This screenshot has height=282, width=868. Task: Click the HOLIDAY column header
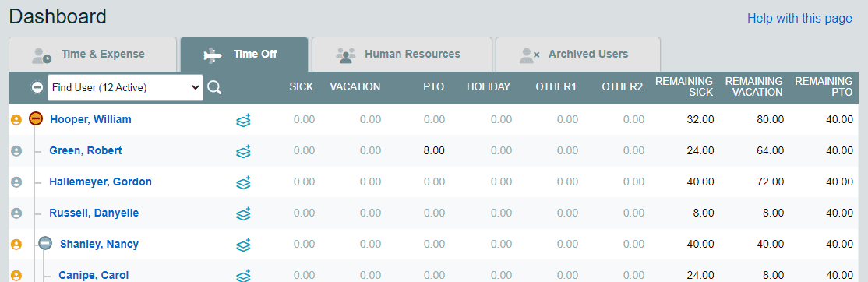(489, 86)
